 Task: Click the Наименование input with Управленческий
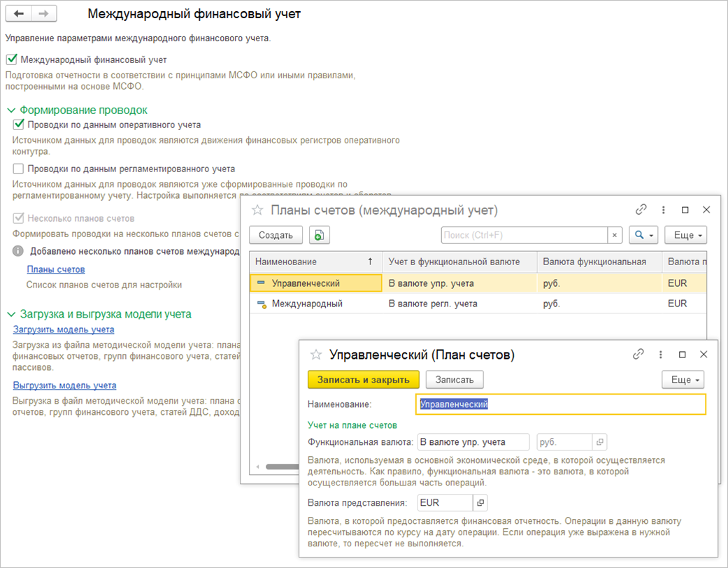pyautogui.click(x=561, y=404)
